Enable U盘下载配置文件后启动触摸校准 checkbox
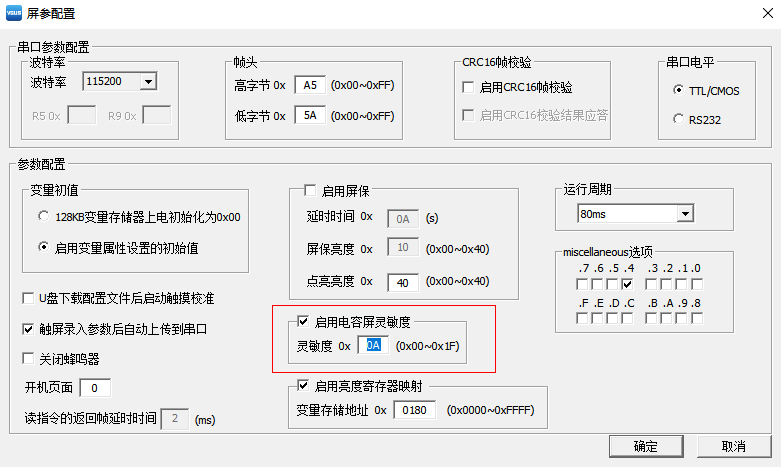 (29, 298)
